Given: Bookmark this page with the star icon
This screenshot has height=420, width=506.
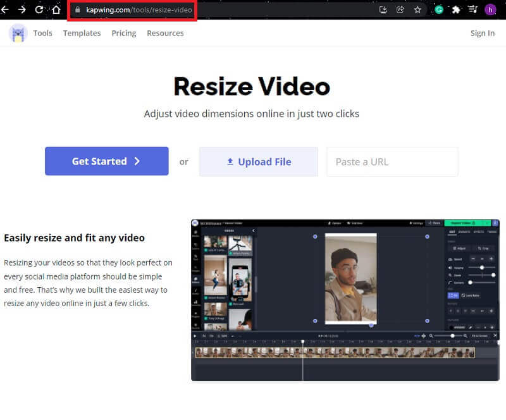Looking at the screenshot, I should coord(417,9).
